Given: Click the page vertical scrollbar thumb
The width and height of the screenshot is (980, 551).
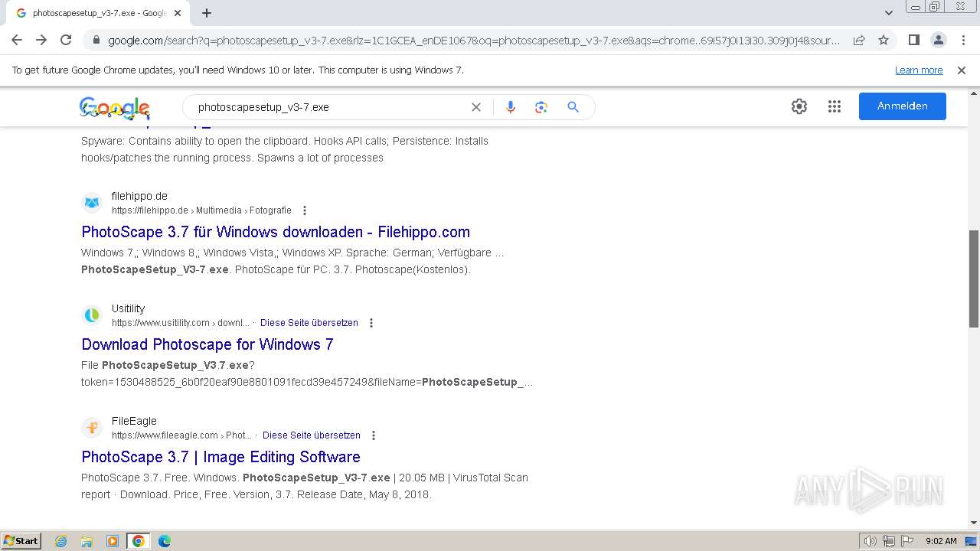Looking at the screenshot, I should pos(974,279).
